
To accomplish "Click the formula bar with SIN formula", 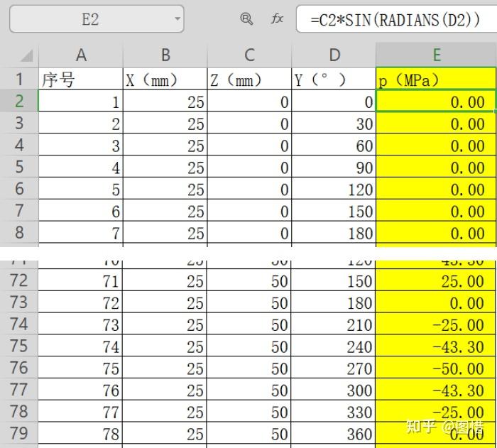I will coord(396,18).
